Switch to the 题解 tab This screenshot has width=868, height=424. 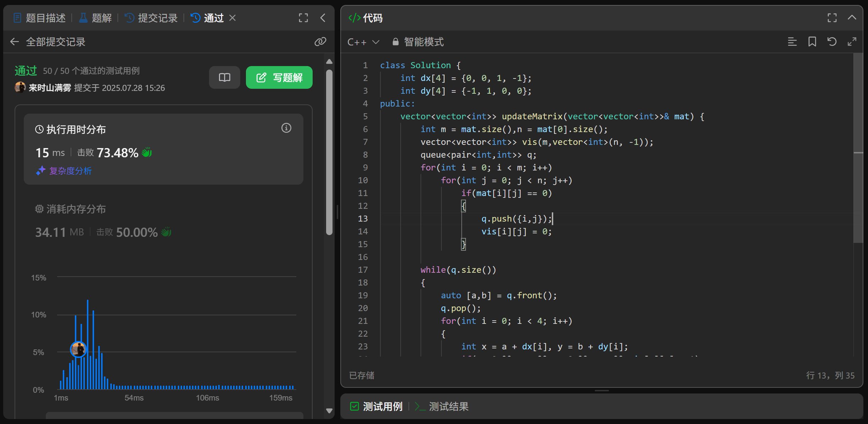click(x=95, y=18)
